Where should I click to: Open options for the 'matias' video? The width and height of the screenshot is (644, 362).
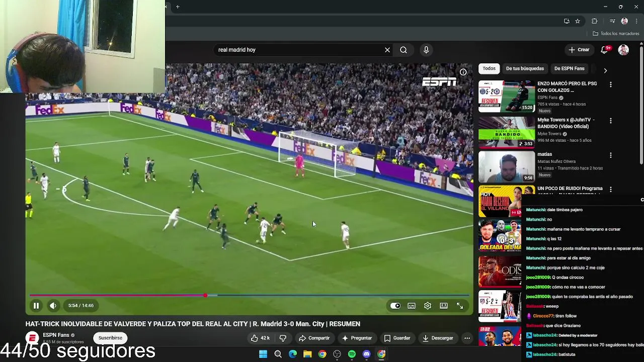(611, 155)
